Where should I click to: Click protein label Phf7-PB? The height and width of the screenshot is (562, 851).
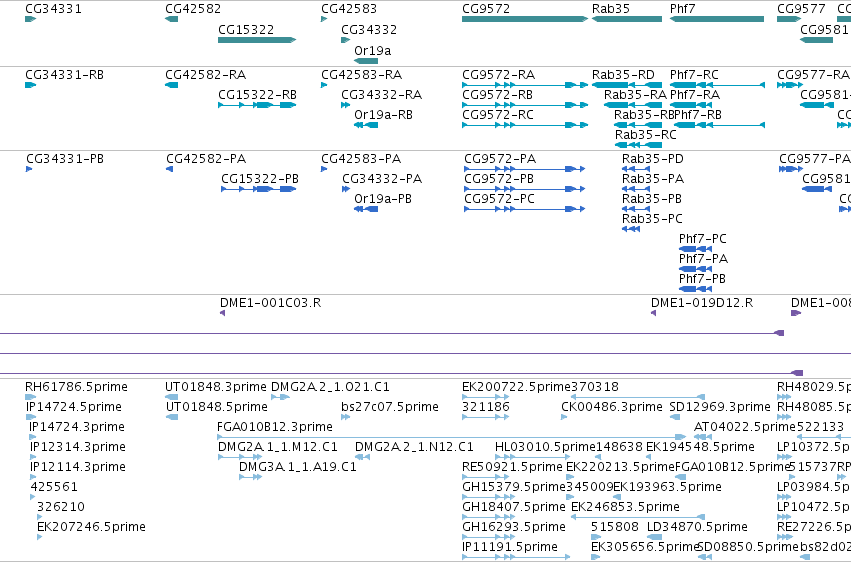tap(702, 279)
